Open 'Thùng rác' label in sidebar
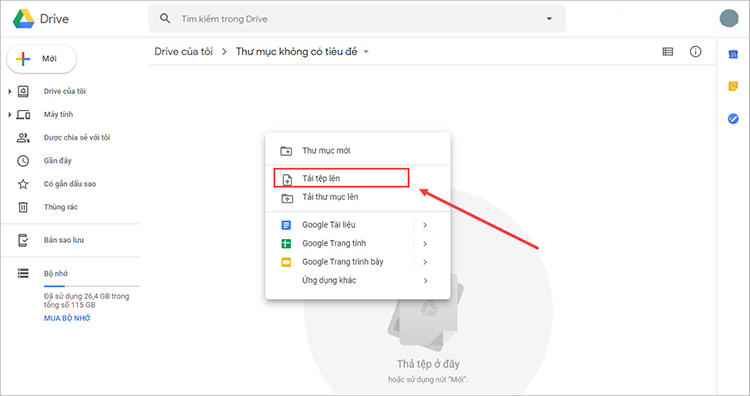Image resolution: width=750 pixels, height=396 pixels. pos(60,207)
